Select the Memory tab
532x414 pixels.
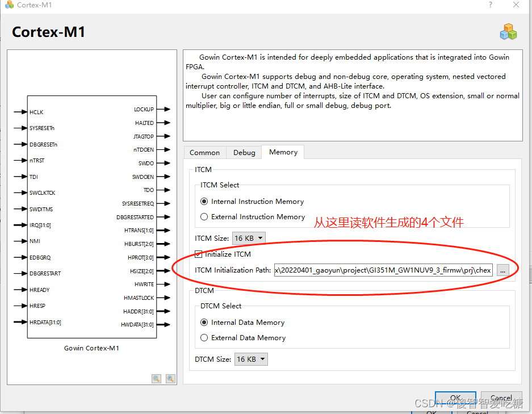pyautogui.click(x=283, y=152)
